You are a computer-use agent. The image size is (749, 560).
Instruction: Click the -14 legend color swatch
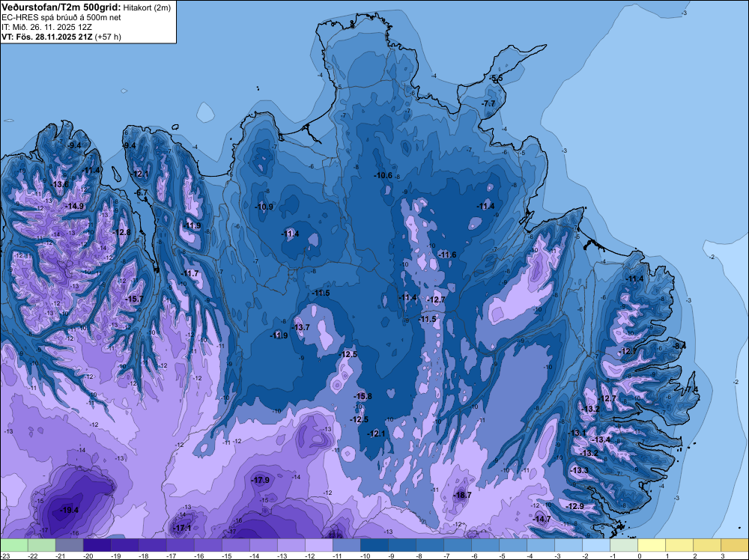(263, 545)
